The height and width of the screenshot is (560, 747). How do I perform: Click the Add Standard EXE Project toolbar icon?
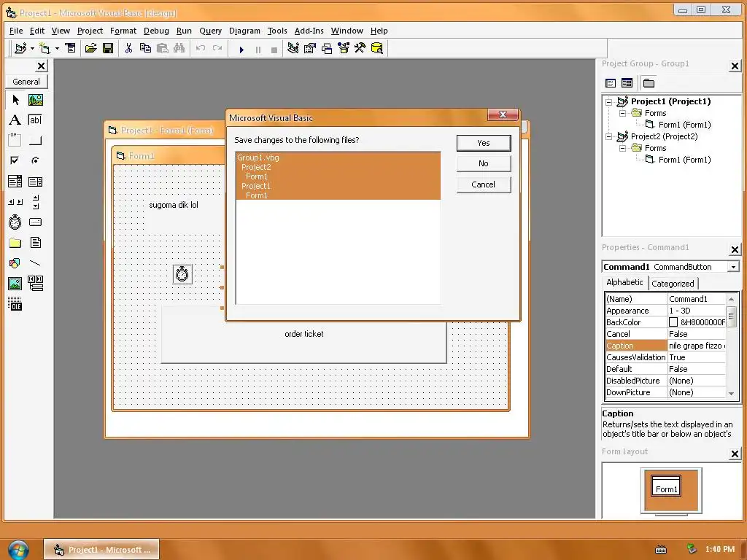coord(20,48)
